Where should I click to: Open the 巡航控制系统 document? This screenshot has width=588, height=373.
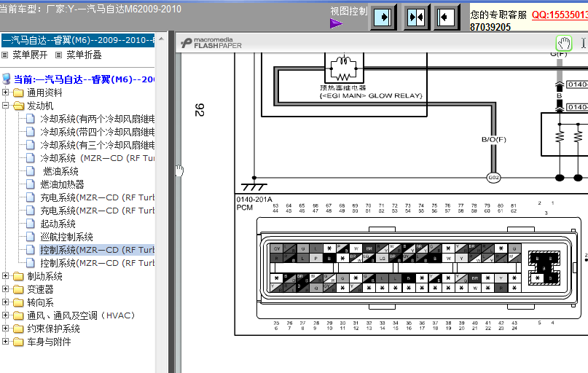tap(67, 237)
